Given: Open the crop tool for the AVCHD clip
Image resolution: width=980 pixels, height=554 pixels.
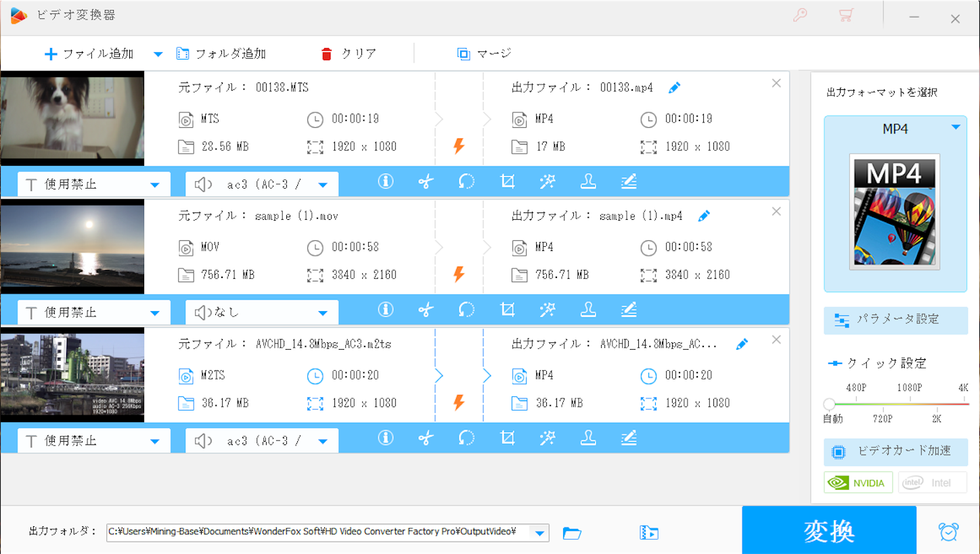Looking at the screenshot, I should click(508, 438).
